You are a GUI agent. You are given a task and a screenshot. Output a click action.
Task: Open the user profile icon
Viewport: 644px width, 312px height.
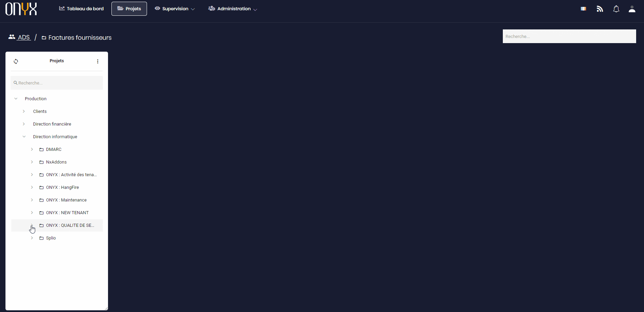pos(632,9)
